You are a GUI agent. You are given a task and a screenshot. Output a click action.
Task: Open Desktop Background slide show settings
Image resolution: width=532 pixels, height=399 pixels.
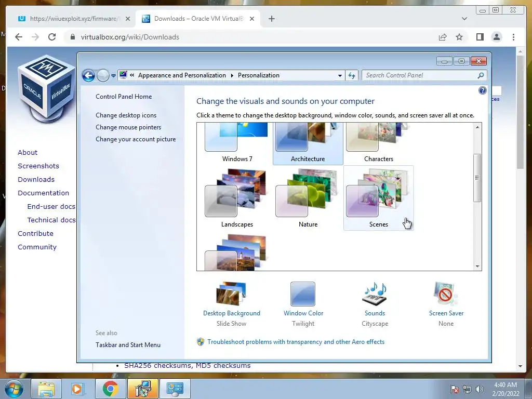pos(232,304)
